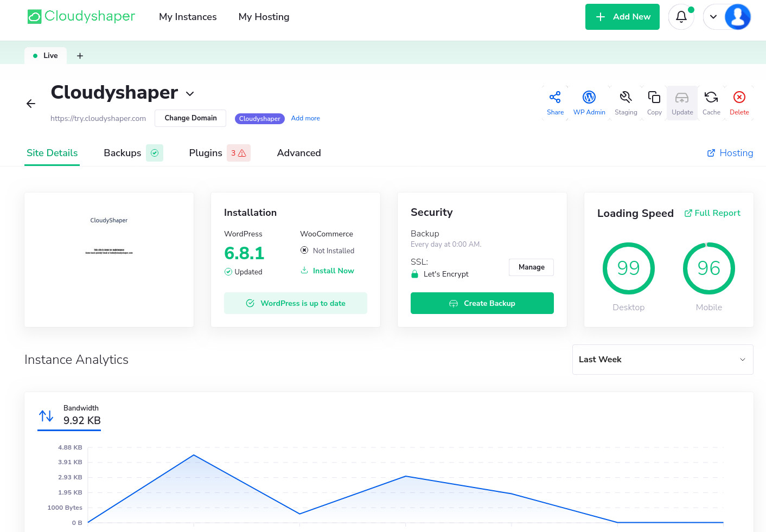The height and width of the screenshot is (532, 766).
Task: Open the Full Report link
Action: [712, 213]
